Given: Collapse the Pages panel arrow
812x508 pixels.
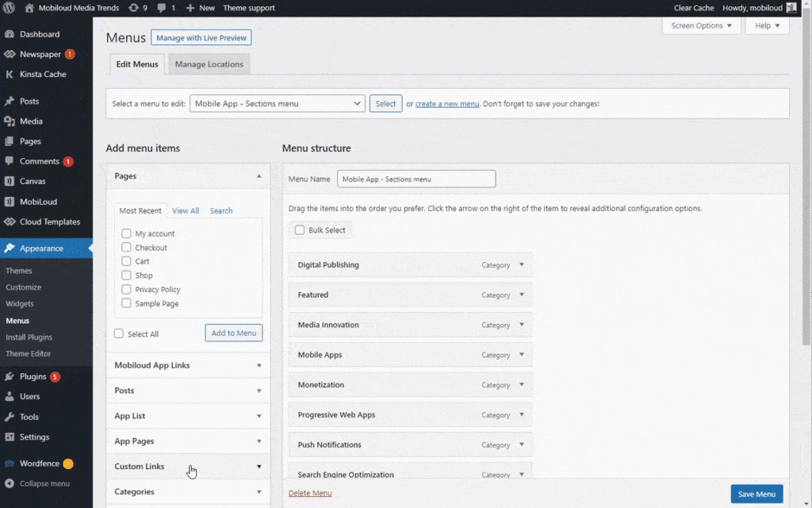Looking at the screenshot, I should (x=259, y=176).
